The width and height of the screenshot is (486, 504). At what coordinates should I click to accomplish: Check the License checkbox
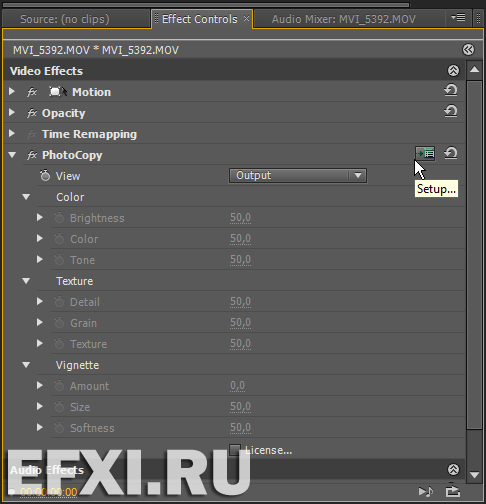coord(235,450)
